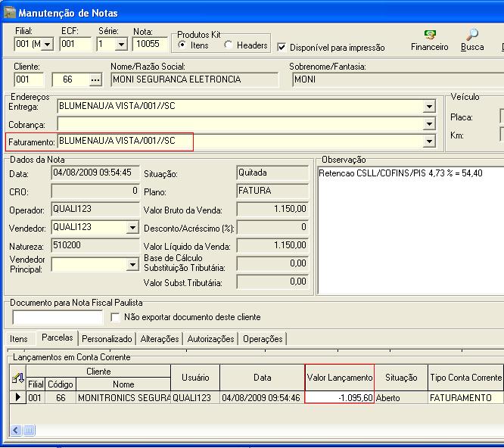Image resolution: width=504 pixels, height=448 pixels.
Task: Click the MONITRONICS SEGURA name cell
Action: click(x=123, y=398)
